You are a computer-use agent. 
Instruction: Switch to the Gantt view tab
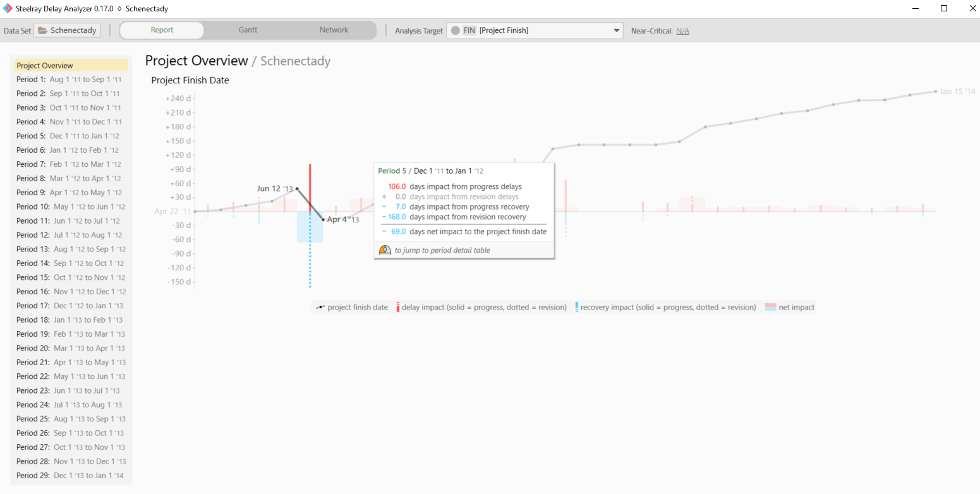pyautogui.click(x=248, y=30)
